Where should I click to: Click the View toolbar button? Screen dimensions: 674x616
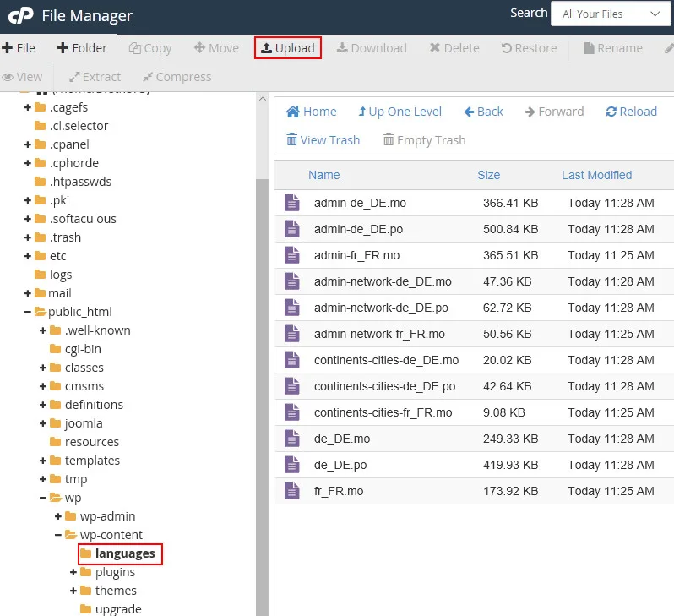[x=22, y=77]
